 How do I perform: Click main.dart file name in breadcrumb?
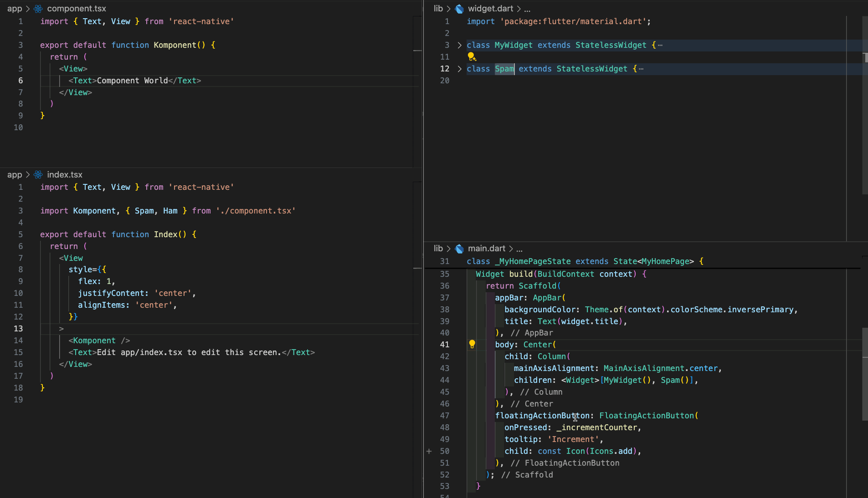[x=487, y=249]
